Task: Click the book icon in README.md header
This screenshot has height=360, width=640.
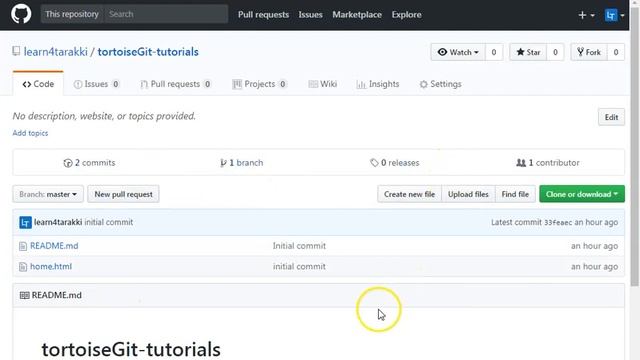Action: 24,295
